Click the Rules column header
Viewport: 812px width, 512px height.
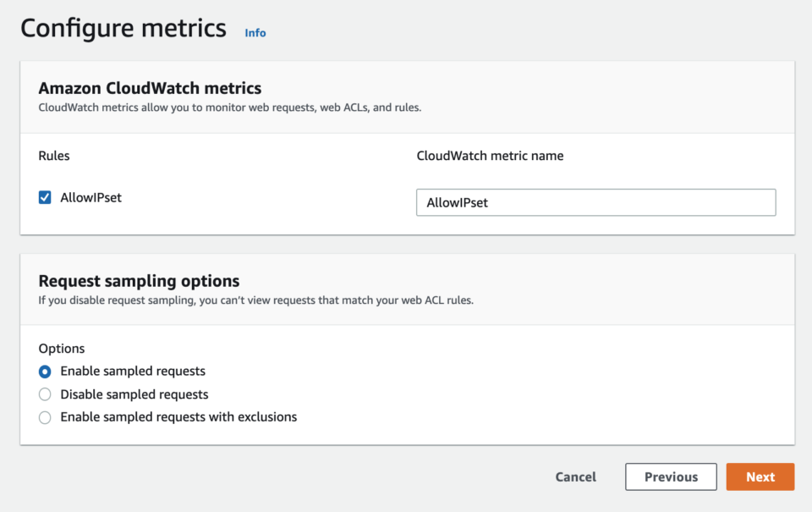[54, 156]
